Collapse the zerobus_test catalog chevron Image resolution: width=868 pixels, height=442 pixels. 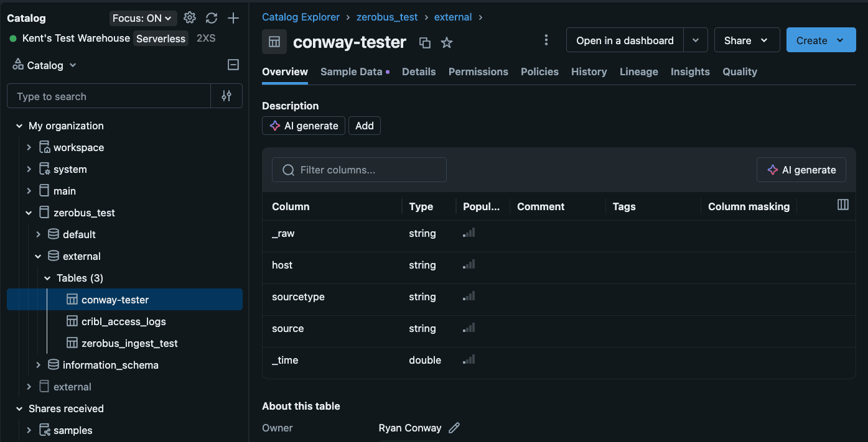(x=29, y=213)
